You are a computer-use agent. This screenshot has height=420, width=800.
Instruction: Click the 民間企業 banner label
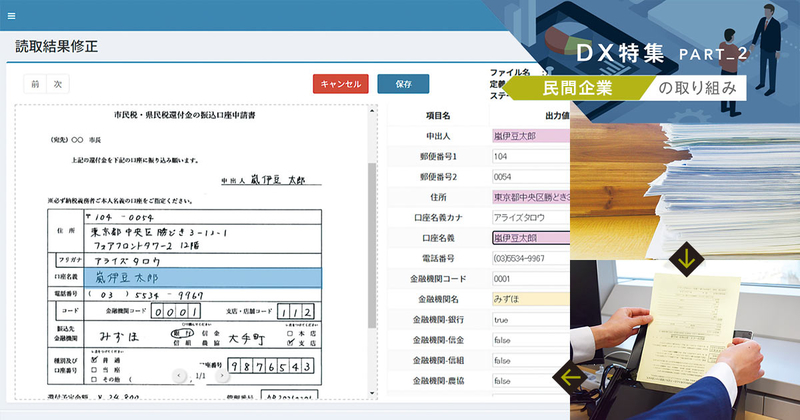(x=577, y=88)
